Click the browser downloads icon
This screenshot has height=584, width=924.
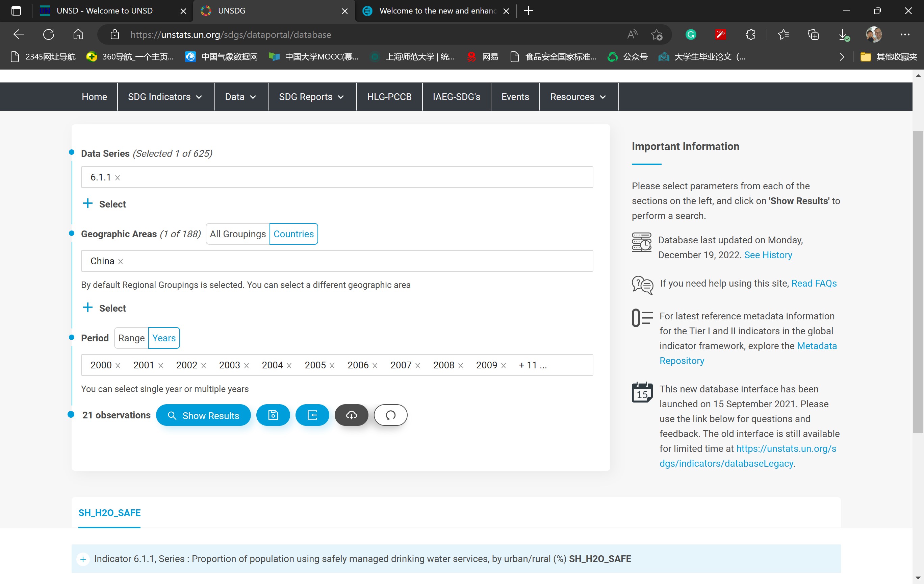pos(843,34)
